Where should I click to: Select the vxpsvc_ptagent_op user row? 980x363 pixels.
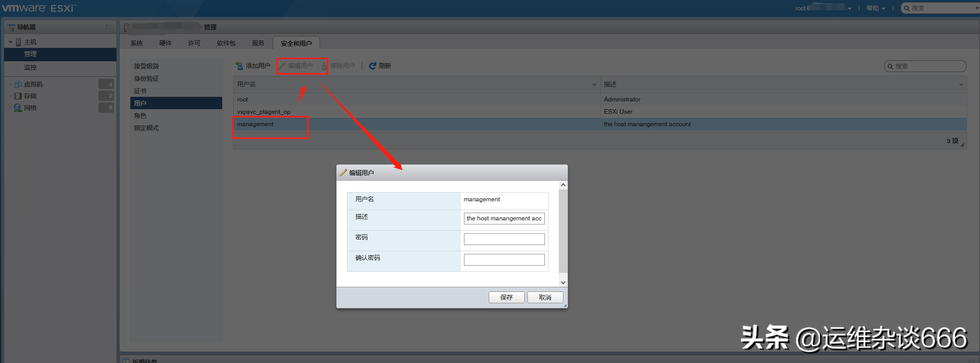point(600,112)
